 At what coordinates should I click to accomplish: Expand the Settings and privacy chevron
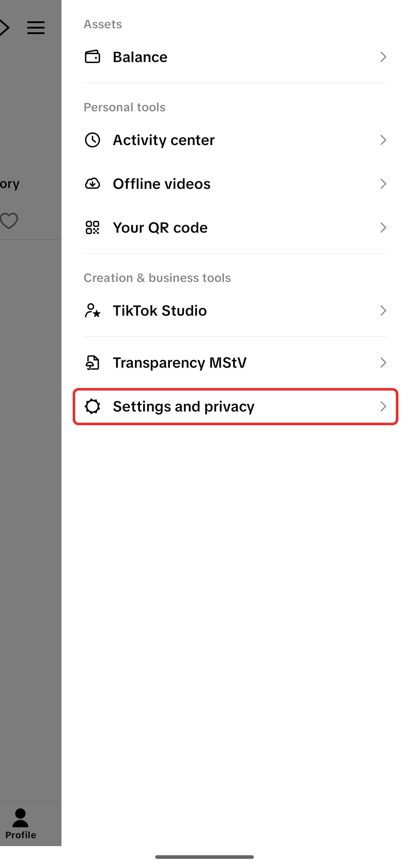(x=383, y=407)
